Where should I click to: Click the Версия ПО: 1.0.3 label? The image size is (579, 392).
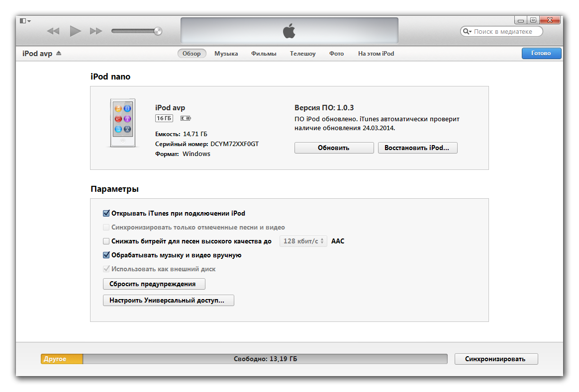click(324, 108)
